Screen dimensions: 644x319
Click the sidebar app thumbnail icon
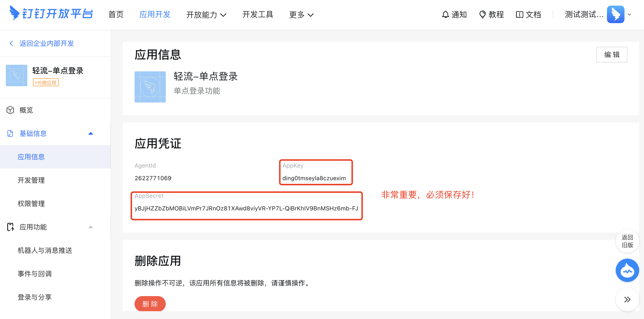(17, 75)
